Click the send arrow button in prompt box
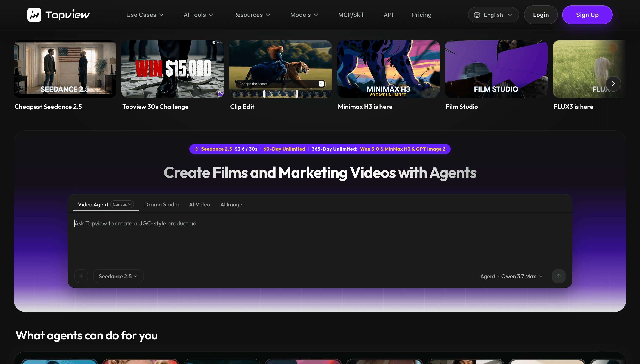 (559, 276)
